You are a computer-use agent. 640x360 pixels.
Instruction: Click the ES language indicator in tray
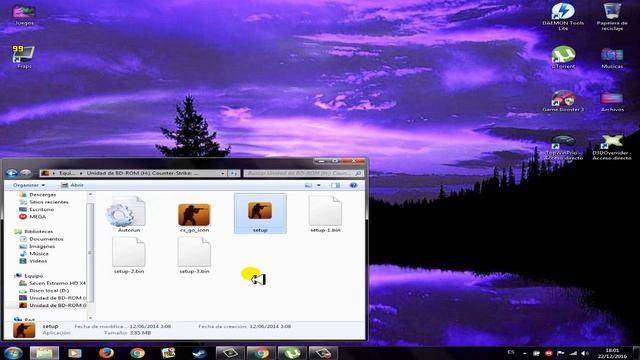511,352
